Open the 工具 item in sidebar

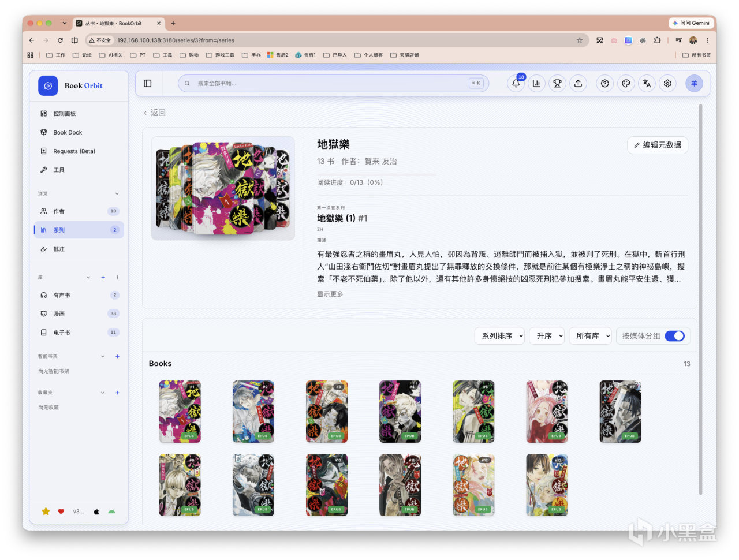[79, 170]
